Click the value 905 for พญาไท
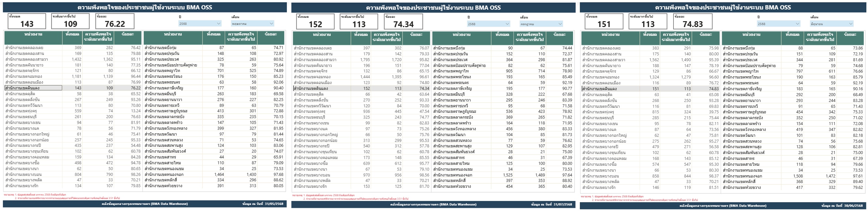Viewport: 868px width, 211px height. (x=509, y=71)
